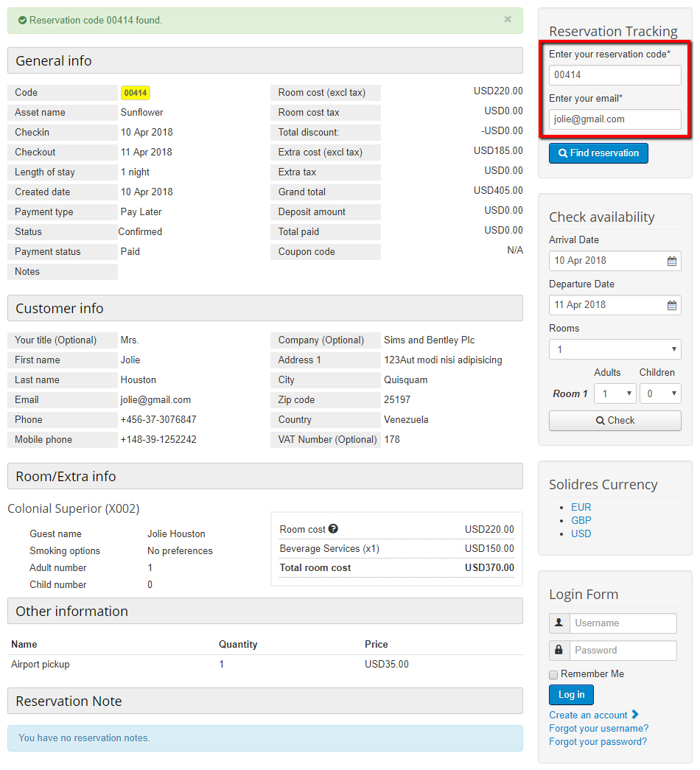Select GBP currency link
The image size is (700, 770).
click(x=581, y=520)
